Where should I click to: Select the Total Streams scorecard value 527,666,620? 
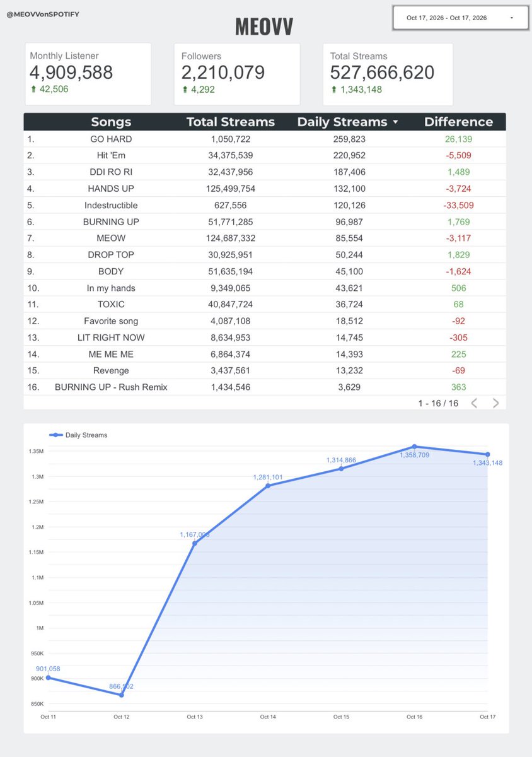[x=382, y=73]
